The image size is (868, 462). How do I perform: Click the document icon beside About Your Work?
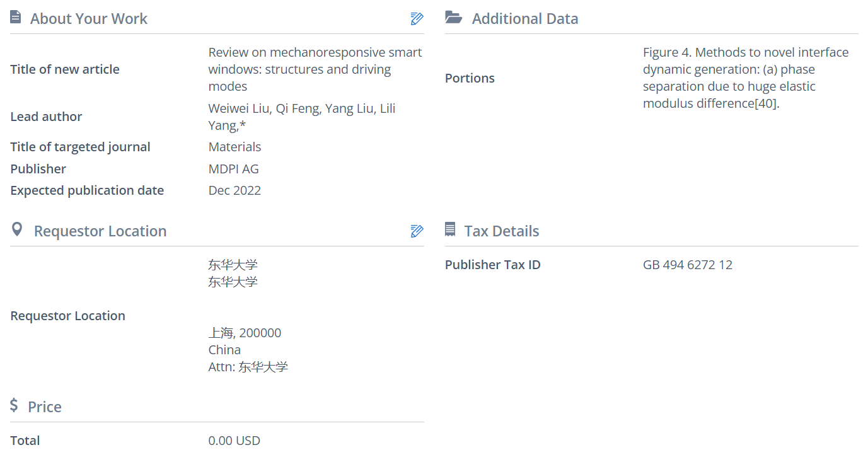16,18
